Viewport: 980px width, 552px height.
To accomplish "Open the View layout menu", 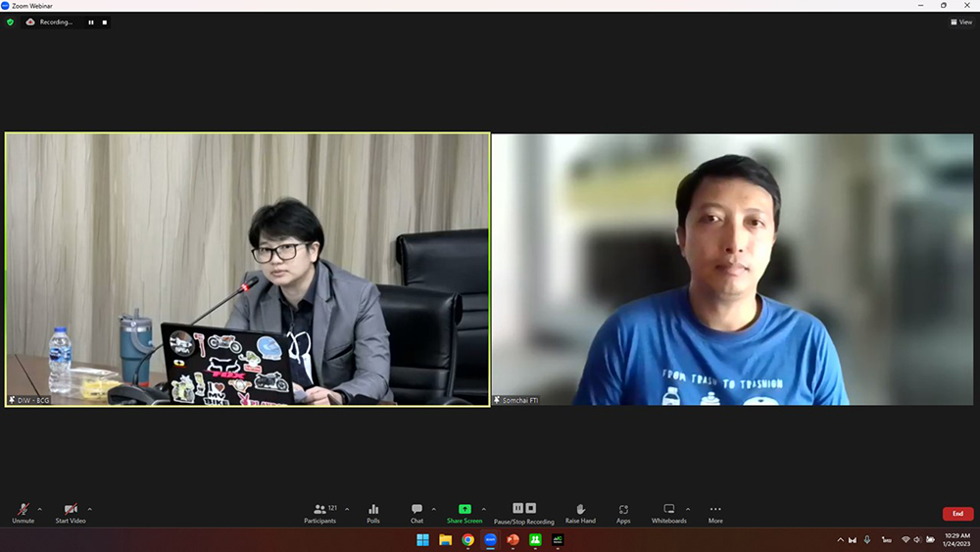I will pyautogui.click(x=961, y=22).
